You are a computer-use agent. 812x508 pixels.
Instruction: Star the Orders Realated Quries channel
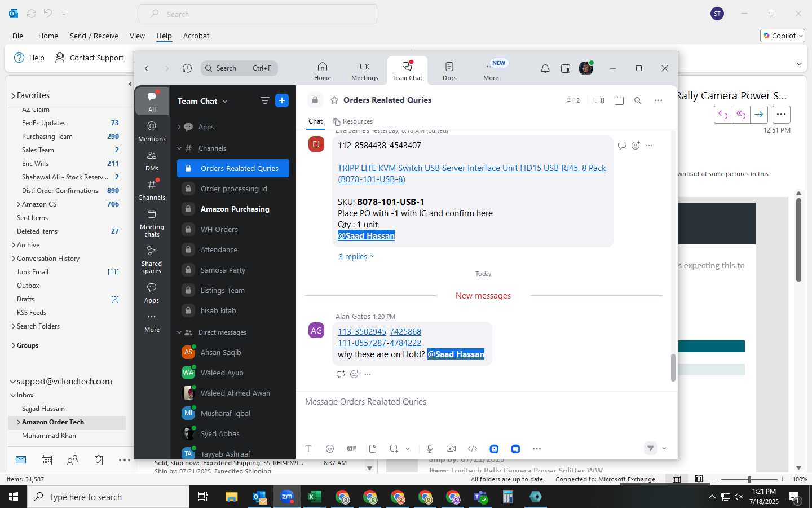coord(334,100)
